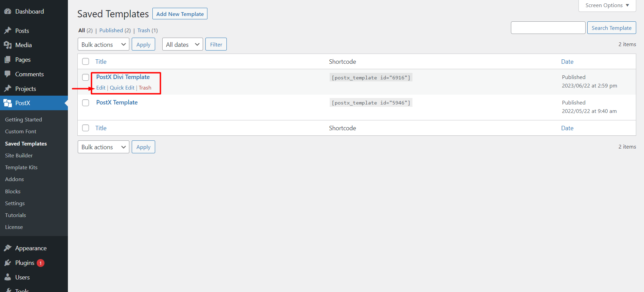Click the Dashboard gauge icon
The width and height of the screenshot is (644, 292).
pos(7,12)
